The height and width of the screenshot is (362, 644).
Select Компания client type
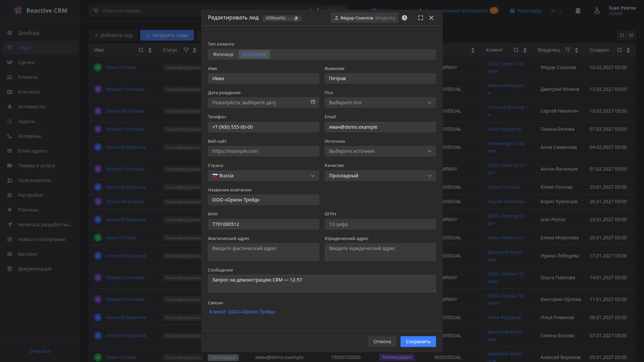[254, 54]
